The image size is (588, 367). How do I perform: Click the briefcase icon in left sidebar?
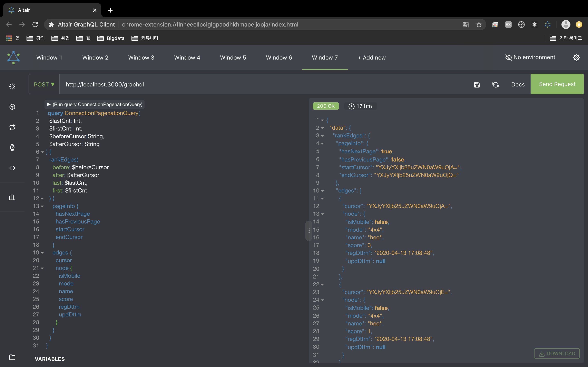pos(12,198)
